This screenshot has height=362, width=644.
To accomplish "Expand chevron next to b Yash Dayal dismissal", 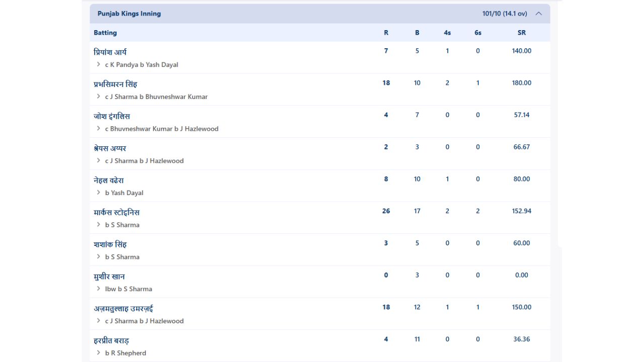I will 99,193.
